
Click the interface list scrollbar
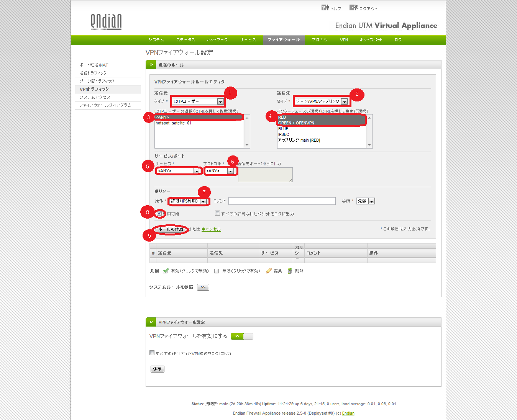coord(369,131)
